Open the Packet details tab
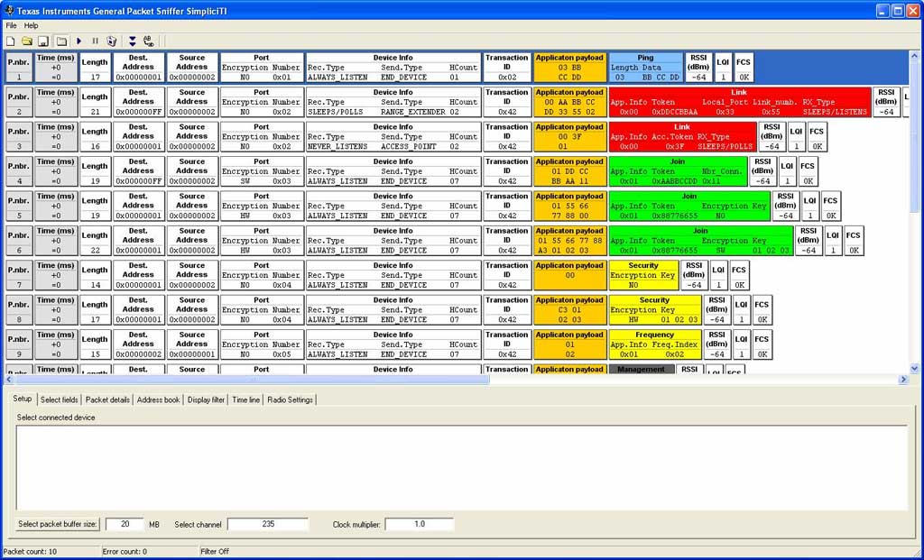 point(107,399)
